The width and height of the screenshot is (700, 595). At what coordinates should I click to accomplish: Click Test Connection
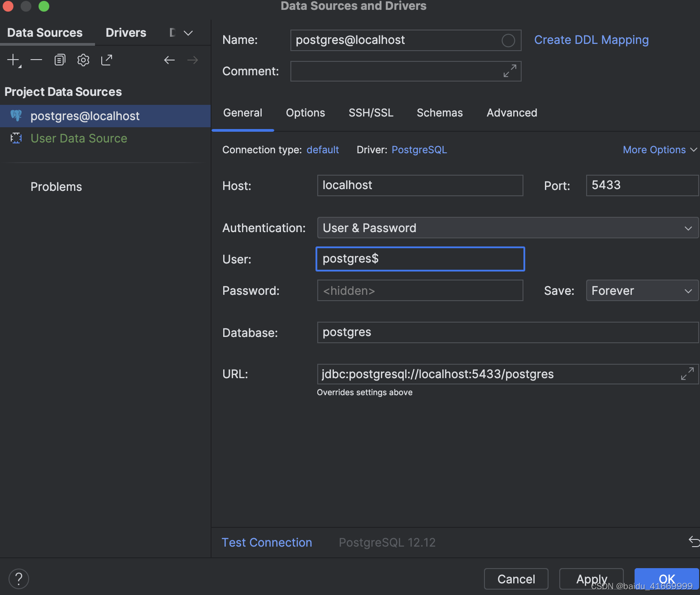tap(267, 542)
